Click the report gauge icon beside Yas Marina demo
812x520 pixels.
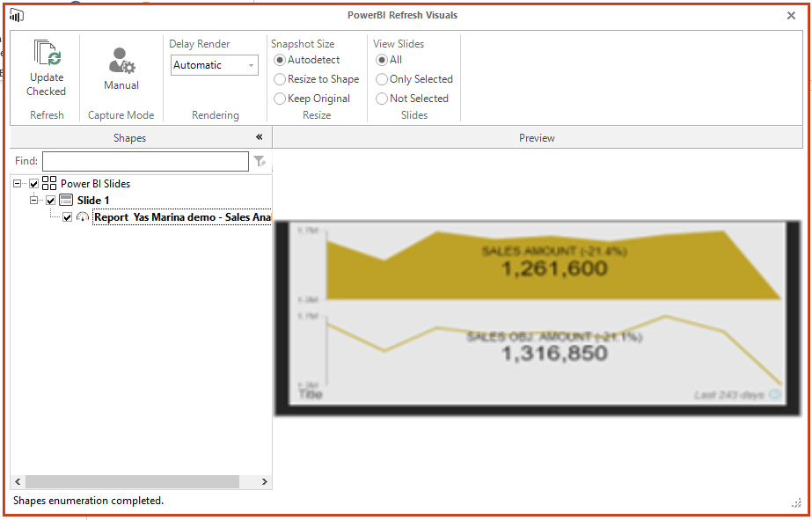[83, 216]
